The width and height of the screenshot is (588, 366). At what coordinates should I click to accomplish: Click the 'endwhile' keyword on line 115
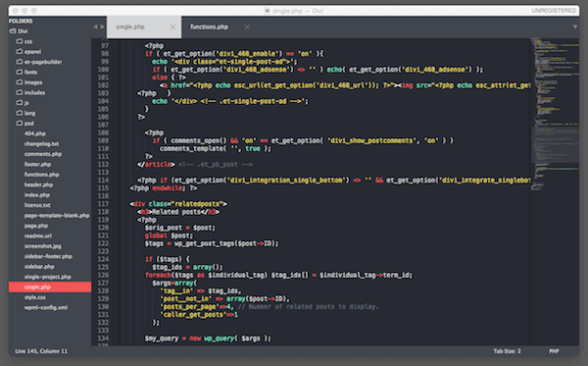pos(168,188)
